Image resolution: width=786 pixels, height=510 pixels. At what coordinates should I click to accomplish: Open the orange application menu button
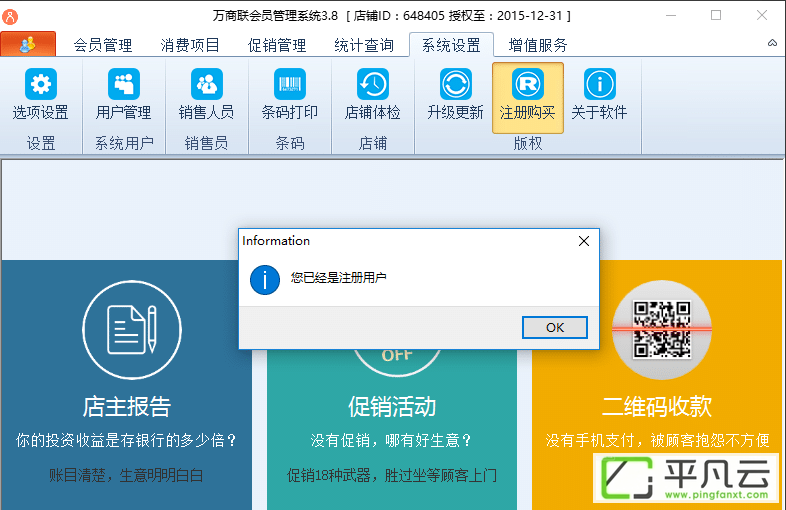click(28, 44)
